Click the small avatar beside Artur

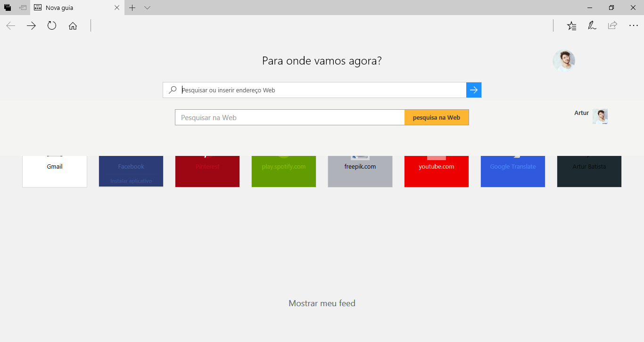[600, 116]
